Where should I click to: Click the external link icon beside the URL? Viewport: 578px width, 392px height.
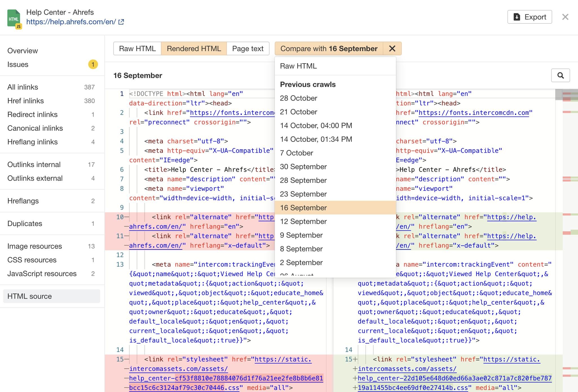[x=121, y=22]
